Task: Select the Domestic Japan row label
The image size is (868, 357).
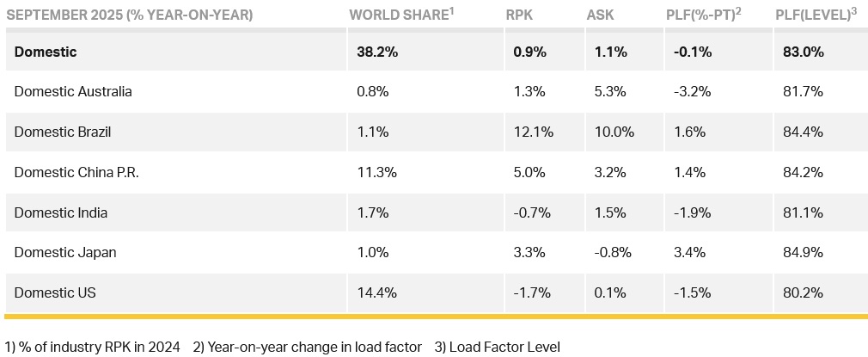Action: [x=65, y=252]
